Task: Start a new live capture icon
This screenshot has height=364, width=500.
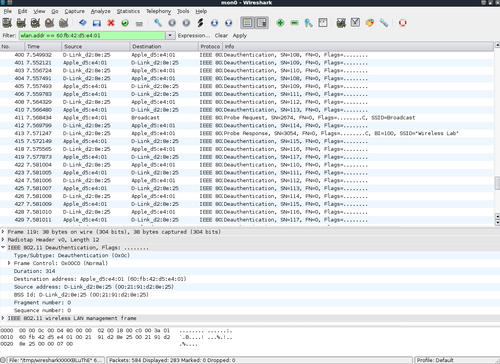Action: [x=35, y=23]
